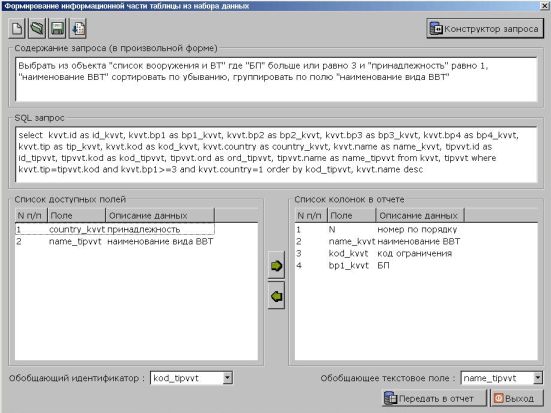This screenshot has height=413, width=551.
Task: Expand the Обобщающий идентификатор dropdown
Action: tap(227, 378)
